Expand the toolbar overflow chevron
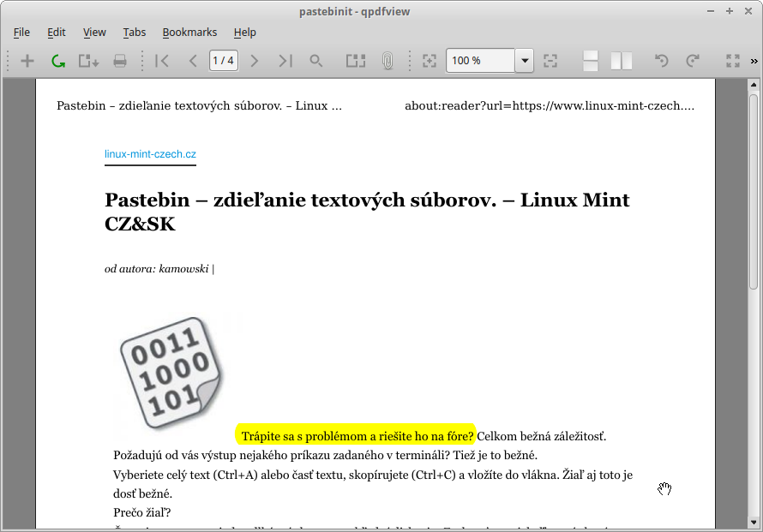This screenshot has height=532, width=763. click(x=754, y=61)
